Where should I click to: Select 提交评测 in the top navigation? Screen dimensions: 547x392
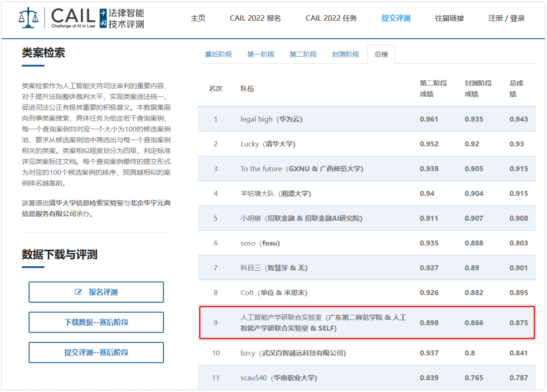396,18
